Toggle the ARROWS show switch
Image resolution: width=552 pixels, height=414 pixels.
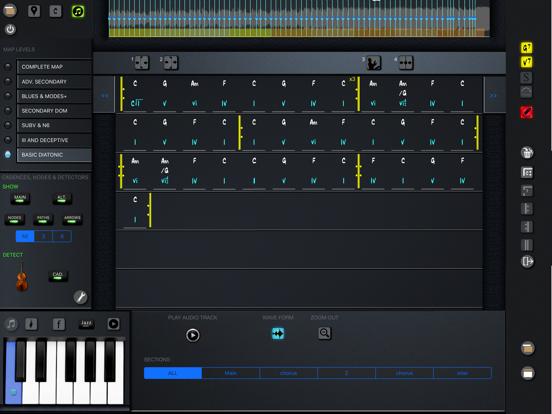coord(72,219)
